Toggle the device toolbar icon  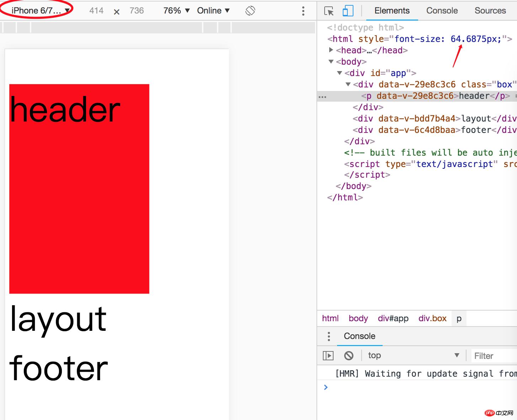click(348, 11)
